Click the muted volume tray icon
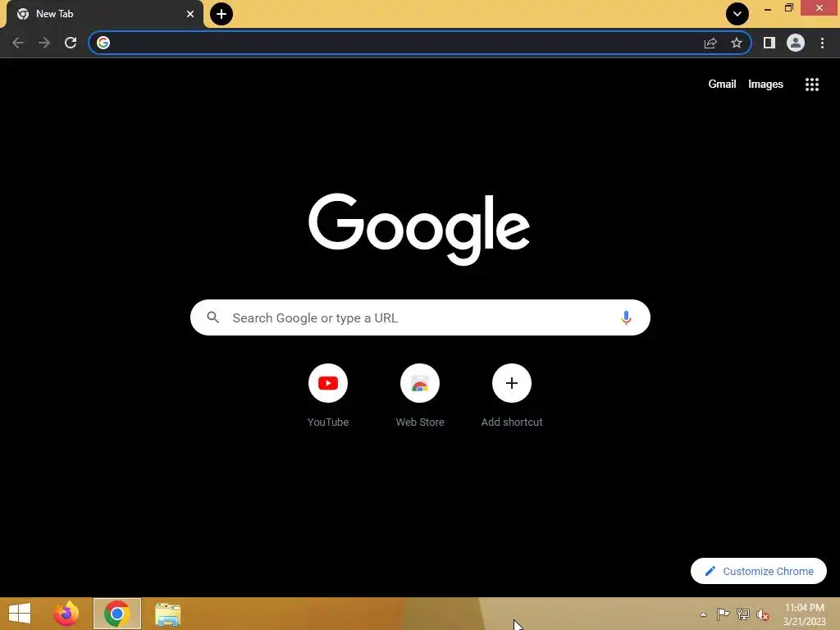Viewport: 840px width, 630px height. [x=763, y=614]
